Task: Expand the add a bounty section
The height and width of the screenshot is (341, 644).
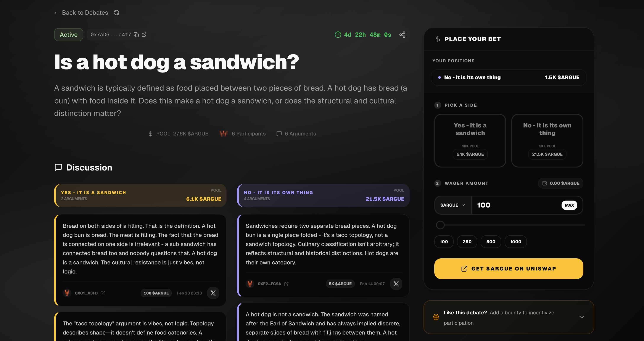Action: point(581,317)
